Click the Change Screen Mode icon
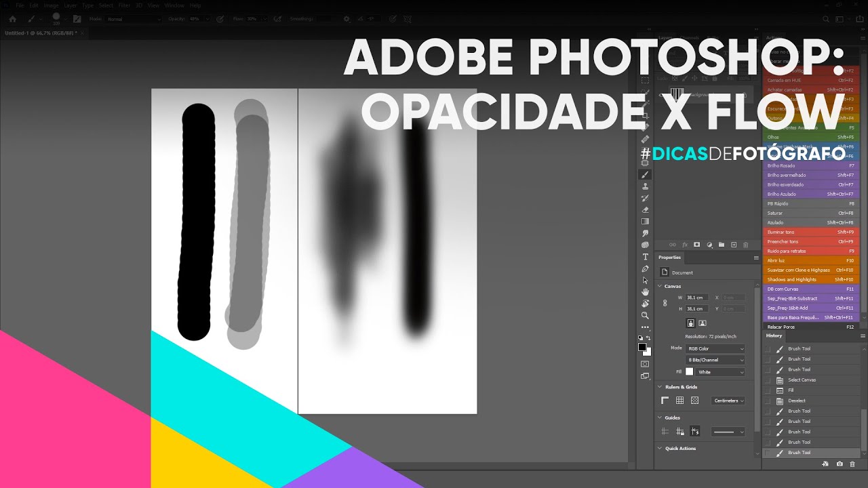The image size is (868, 488). pos(645,375)
